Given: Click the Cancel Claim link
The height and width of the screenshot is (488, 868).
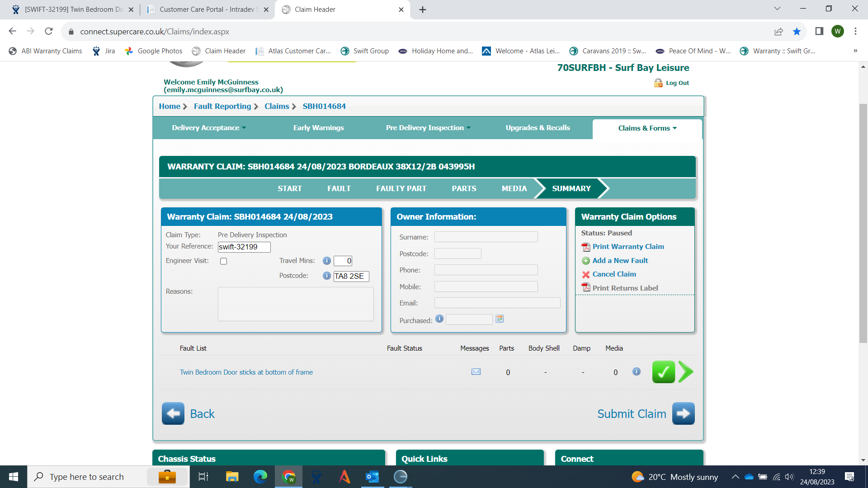Looking at the screenshot, I should 614,274.
